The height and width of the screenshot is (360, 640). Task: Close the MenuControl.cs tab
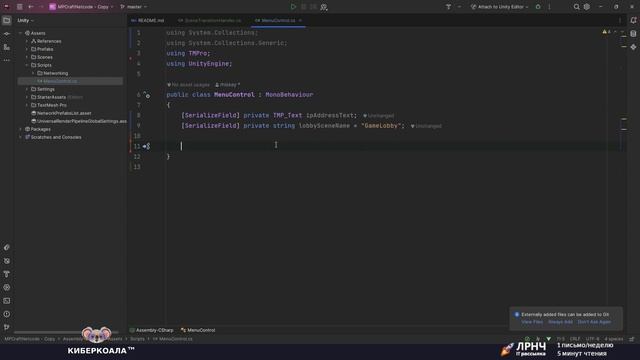coord(300,20)
